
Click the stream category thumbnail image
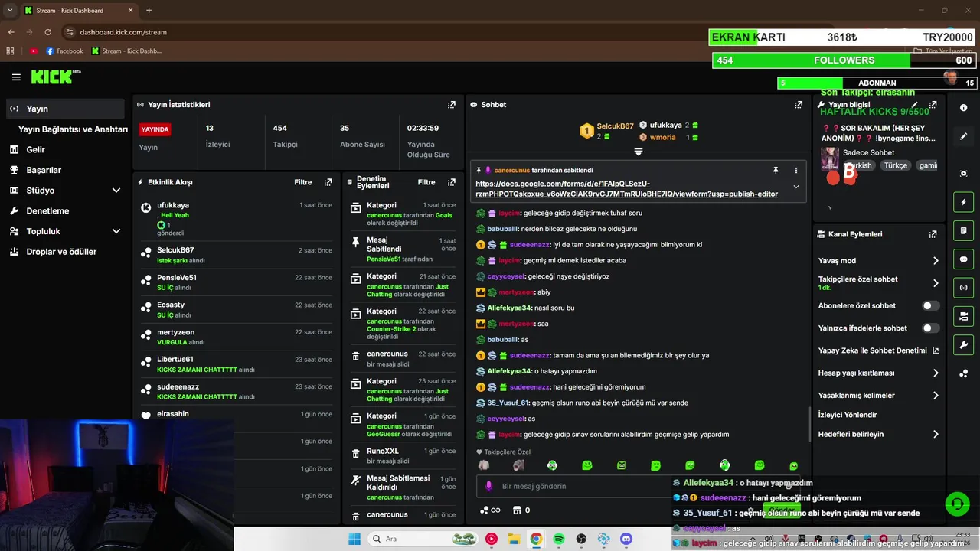tap(829, 160)
